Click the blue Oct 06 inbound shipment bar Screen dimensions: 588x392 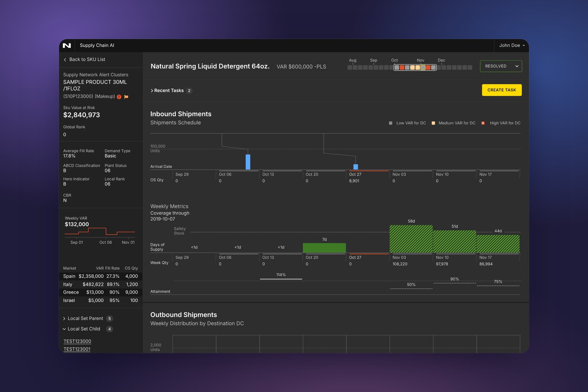pos(248,162)
